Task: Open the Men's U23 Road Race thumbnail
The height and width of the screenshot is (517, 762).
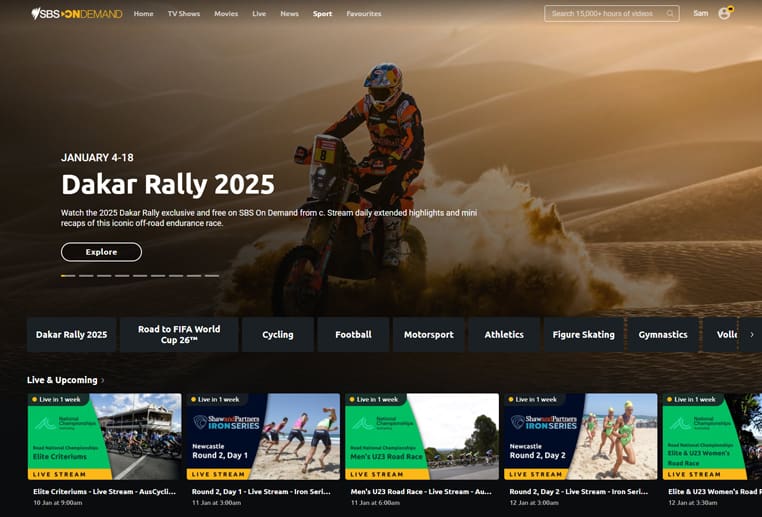Action: click(422, 436)
